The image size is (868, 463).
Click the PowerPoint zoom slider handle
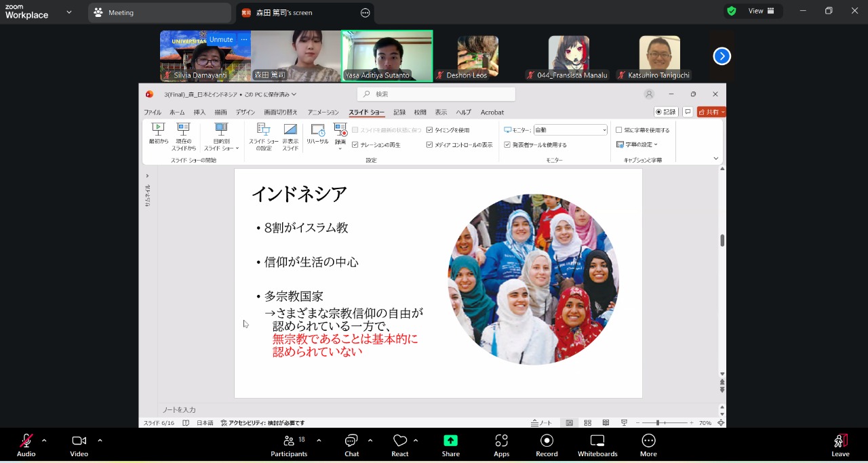tap(657, 422)
